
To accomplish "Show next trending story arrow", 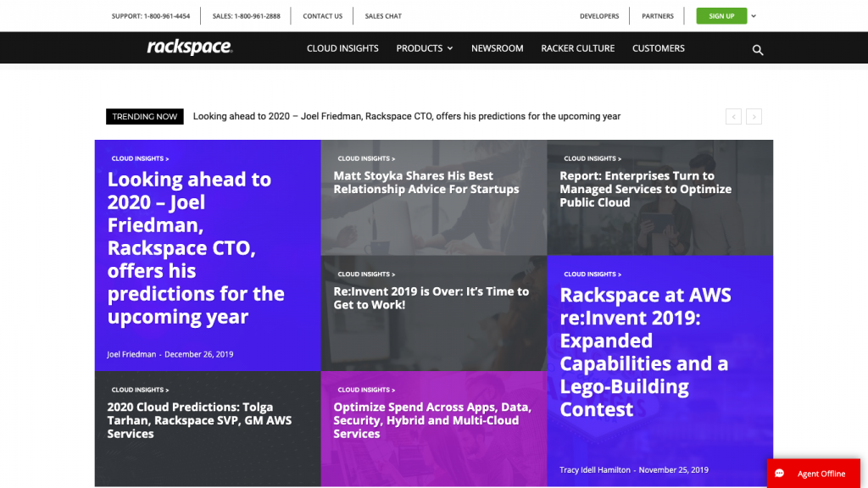I will click(754, 117).
